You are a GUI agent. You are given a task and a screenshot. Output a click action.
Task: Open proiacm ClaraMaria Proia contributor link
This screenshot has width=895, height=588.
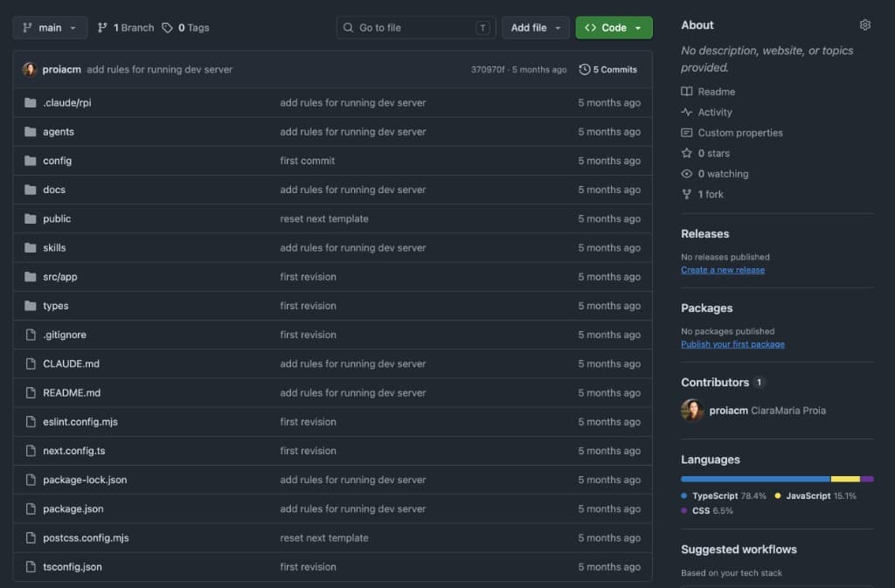(x=767, y=411)
